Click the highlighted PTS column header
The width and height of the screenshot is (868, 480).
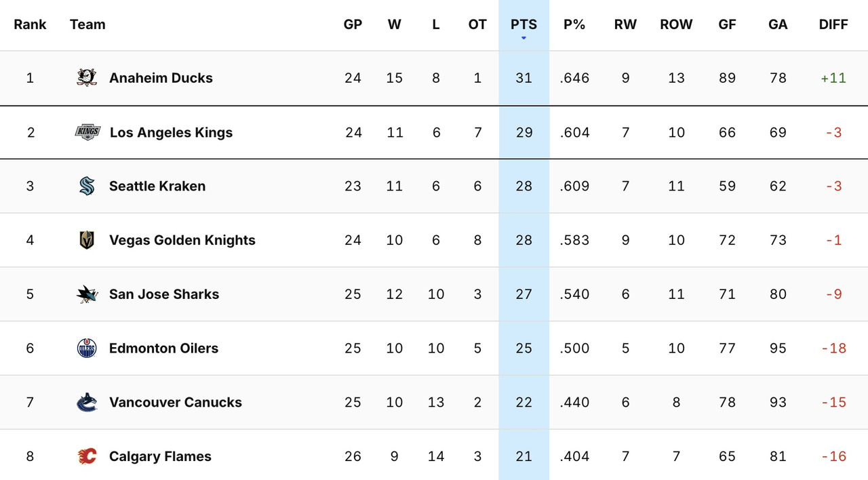pos(524,24)
